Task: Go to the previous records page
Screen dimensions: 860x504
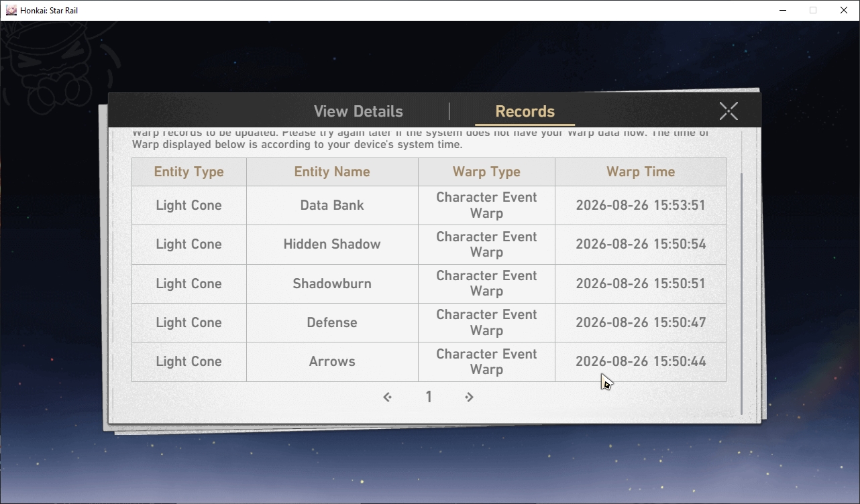Action: [x=387, y=397]
